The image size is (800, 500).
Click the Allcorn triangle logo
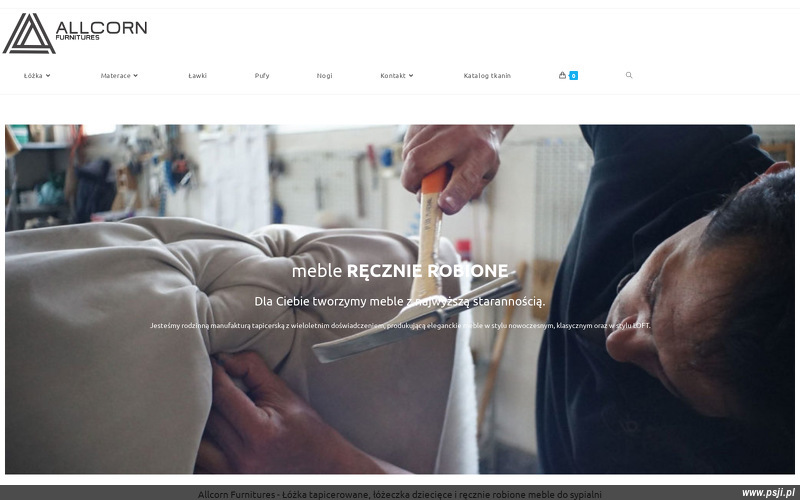tap(29, 34)
